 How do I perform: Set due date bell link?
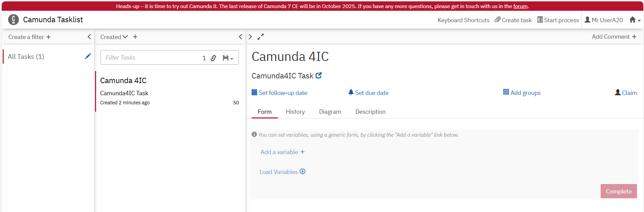coord(368,93)
